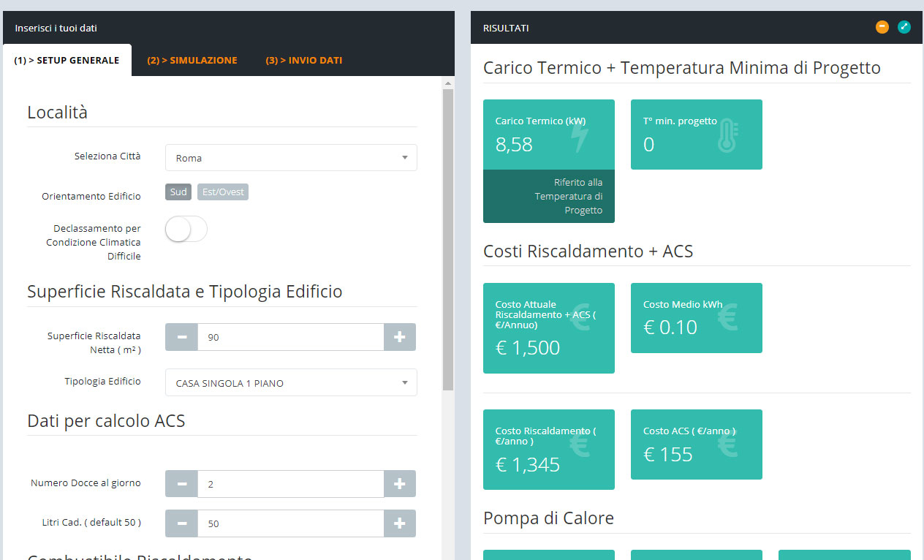Image resolution: width=924 pixels, height=560 pixels.
Task: Click the Costo Attuale Riscaldamento + ACS card
Action: [548, 328]
